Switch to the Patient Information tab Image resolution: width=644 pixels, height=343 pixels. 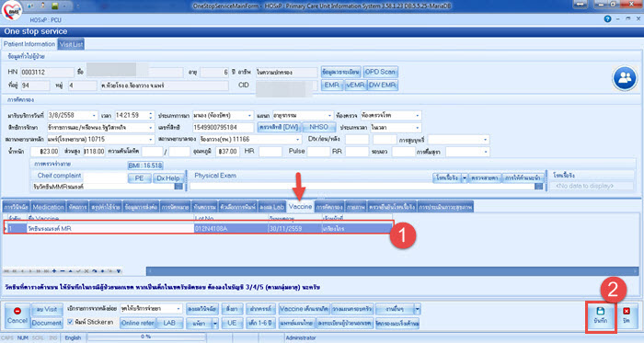point(29,44)
